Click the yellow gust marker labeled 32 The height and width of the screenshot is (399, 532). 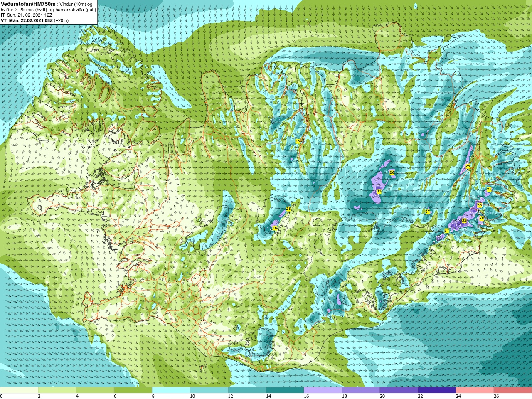[x=464, y=221]
